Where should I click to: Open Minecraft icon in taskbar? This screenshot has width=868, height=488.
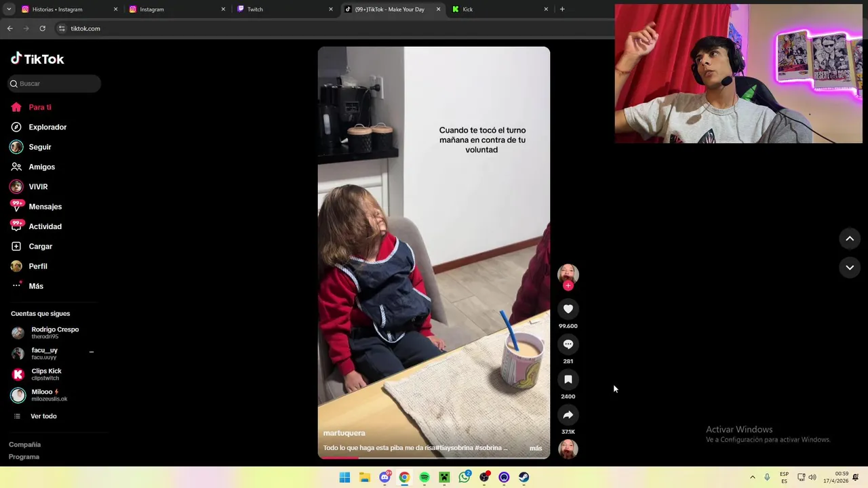click(x=444, y=477)
